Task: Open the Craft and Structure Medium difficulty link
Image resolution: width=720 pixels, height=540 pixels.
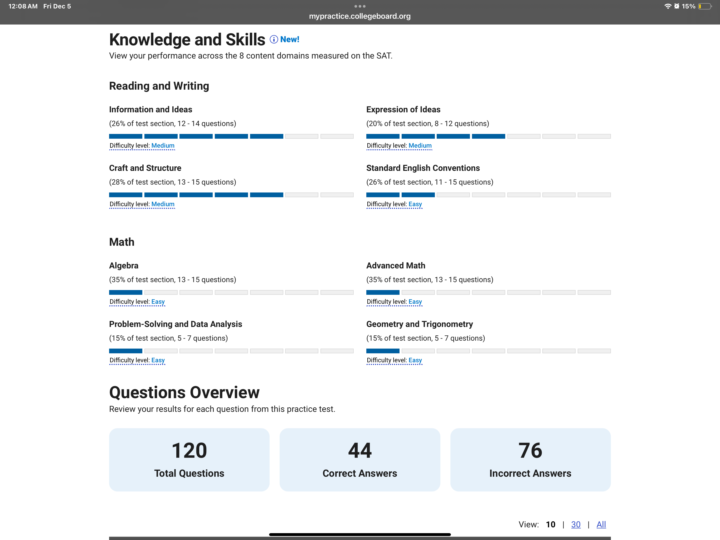Action: (x=163, y=204)
